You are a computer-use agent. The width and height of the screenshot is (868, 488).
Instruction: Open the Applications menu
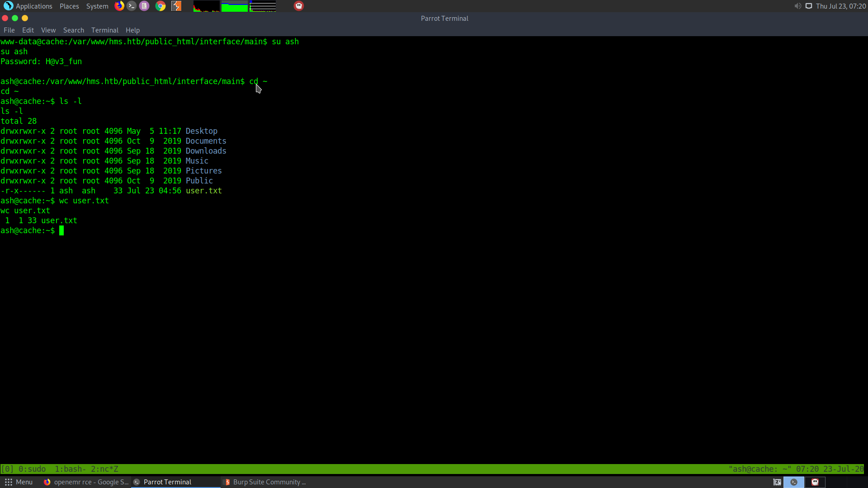(x=28, y=6)
